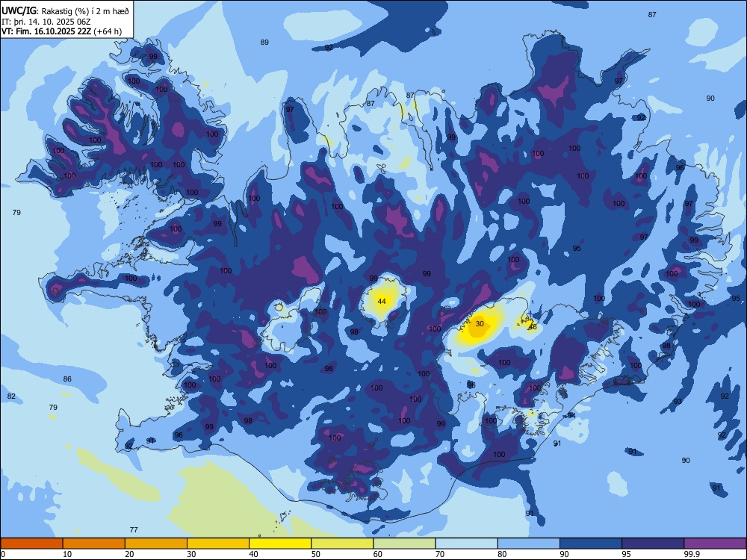Click the 70–80 pale blue legend swatch

click(466, 544)
